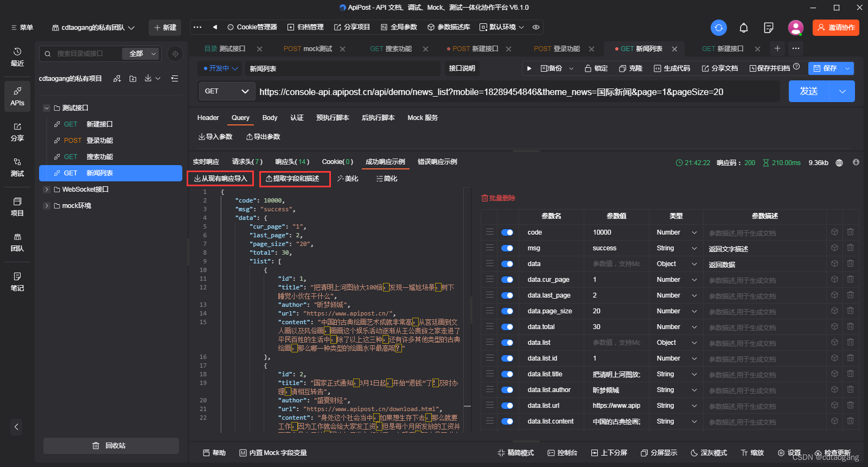Toggle the data parameter switch
The image size is (868, 467).
coord(507,264)
